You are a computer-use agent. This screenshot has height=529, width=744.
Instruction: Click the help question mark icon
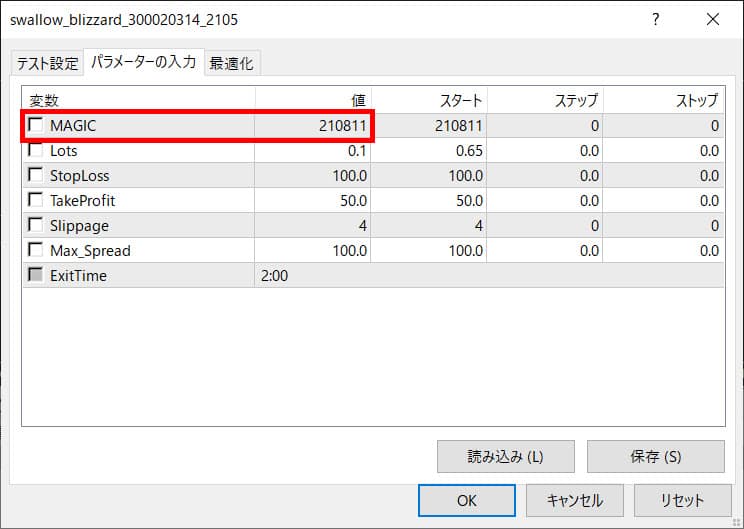pos(655,20)
